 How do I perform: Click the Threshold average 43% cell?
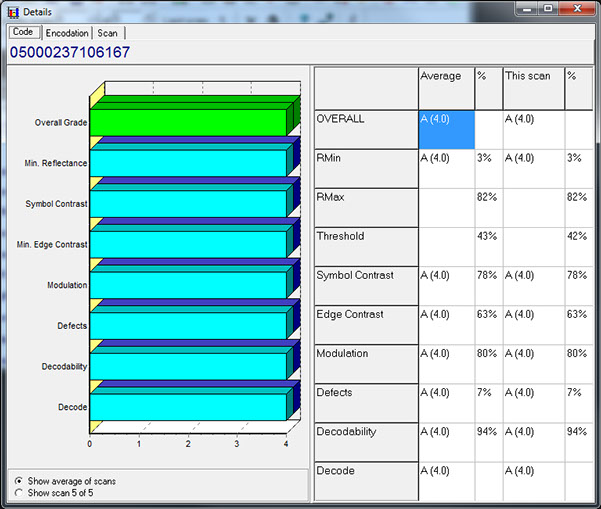point(489,247)
